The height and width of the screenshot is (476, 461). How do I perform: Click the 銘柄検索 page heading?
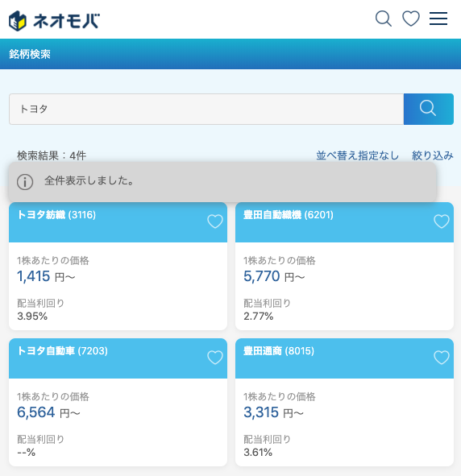(x=30, y=54)
